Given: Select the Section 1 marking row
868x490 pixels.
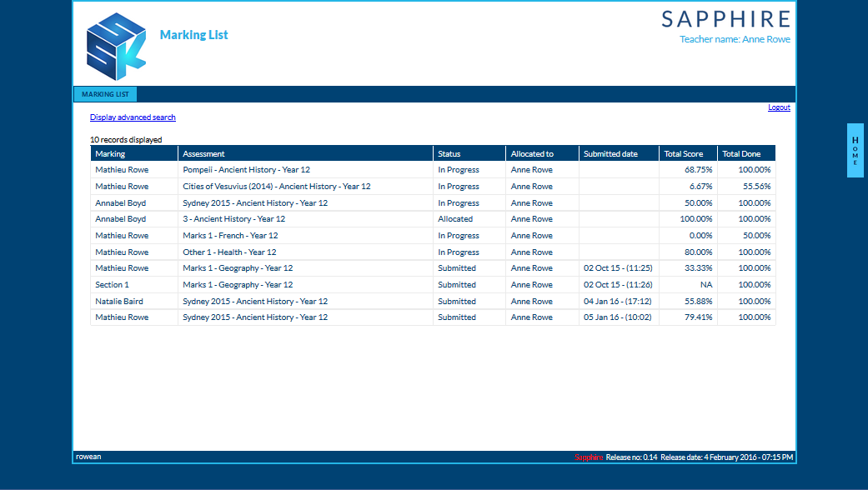Looking at the screenshot, I should click(433, 285).
